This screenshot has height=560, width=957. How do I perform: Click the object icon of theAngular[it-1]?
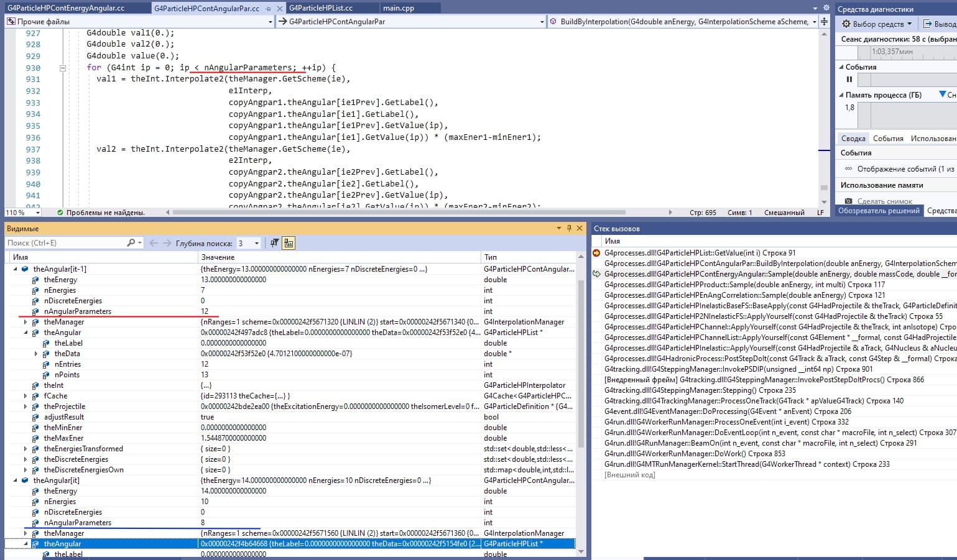(x=25, y=269)
